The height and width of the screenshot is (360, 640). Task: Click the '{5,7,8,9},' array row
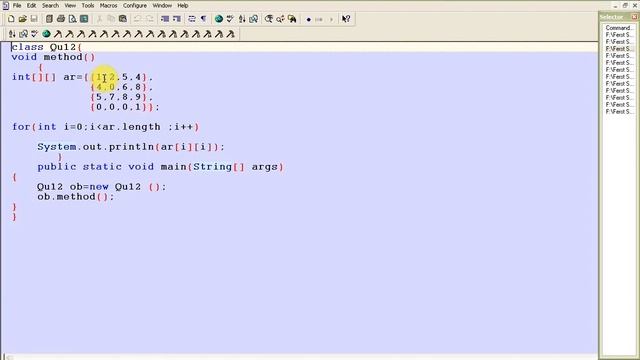(x=122, y=97)
